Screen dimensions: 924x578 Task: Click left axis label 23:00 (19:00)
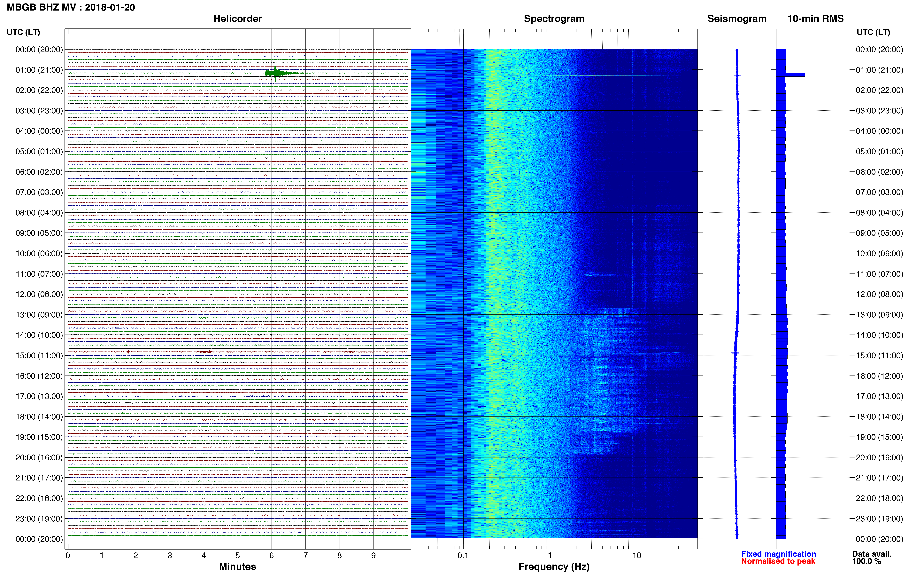(39, 519)
